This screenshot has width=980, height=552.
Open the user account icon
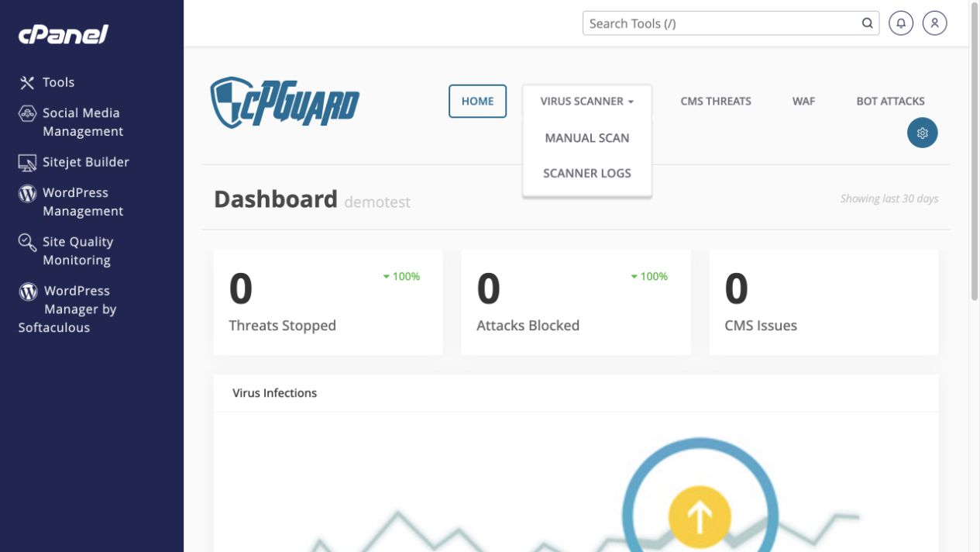pyautogui.click(x=935, y=23)
